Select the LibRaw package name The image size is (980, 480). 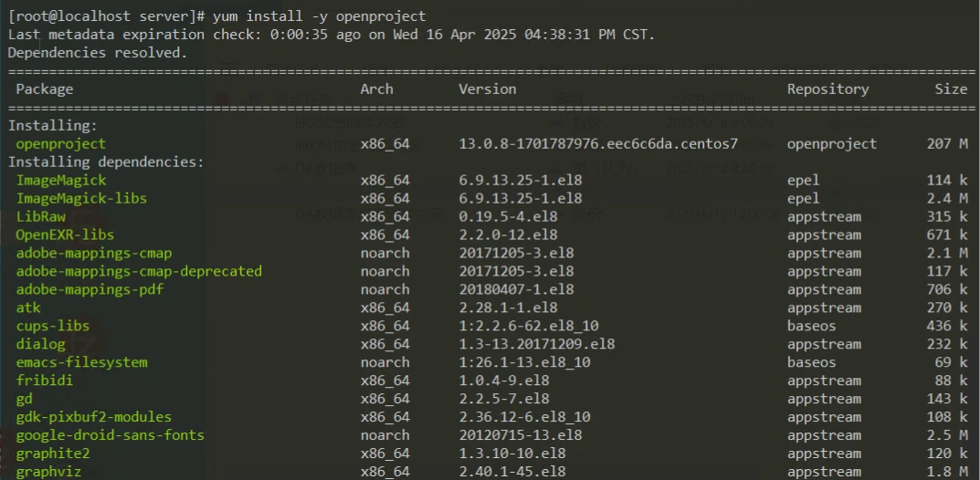click(x=40, y=216)
